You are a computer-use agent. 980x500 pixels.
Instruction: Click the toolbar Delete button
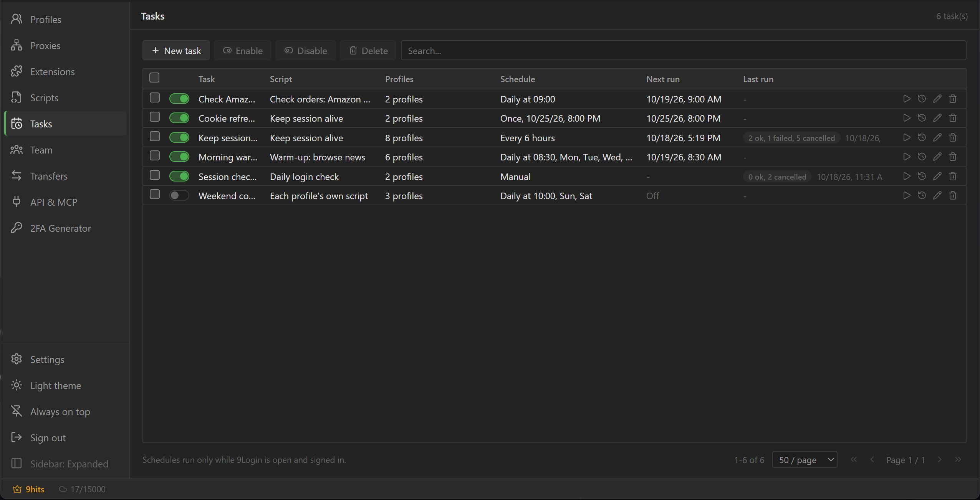368,51
